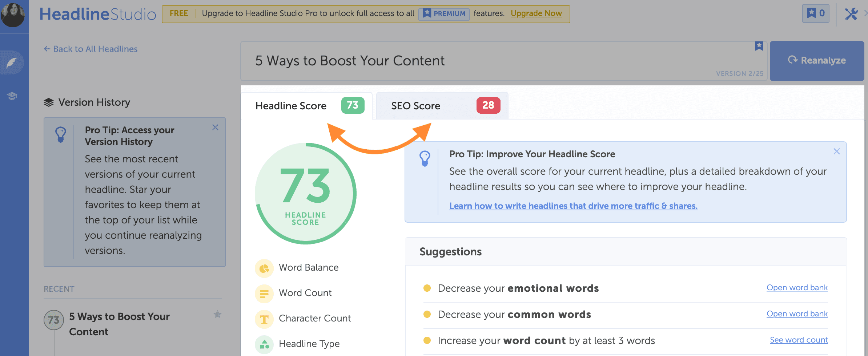Click the Suggestions panel header

[626, 252]
